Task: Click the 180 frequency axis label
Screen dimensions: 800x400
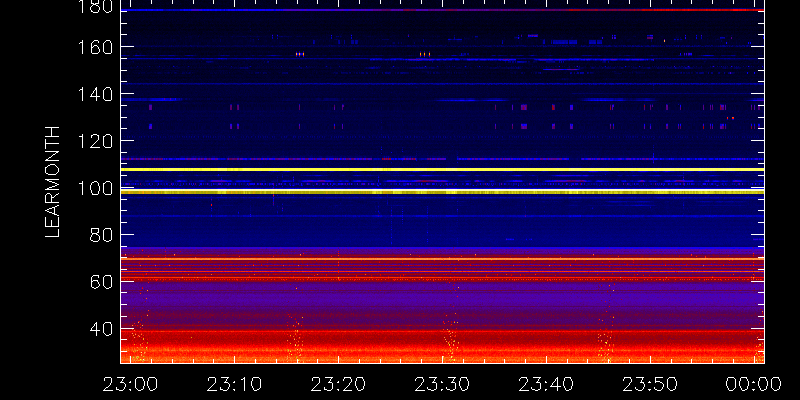Action: click(96, 7)
